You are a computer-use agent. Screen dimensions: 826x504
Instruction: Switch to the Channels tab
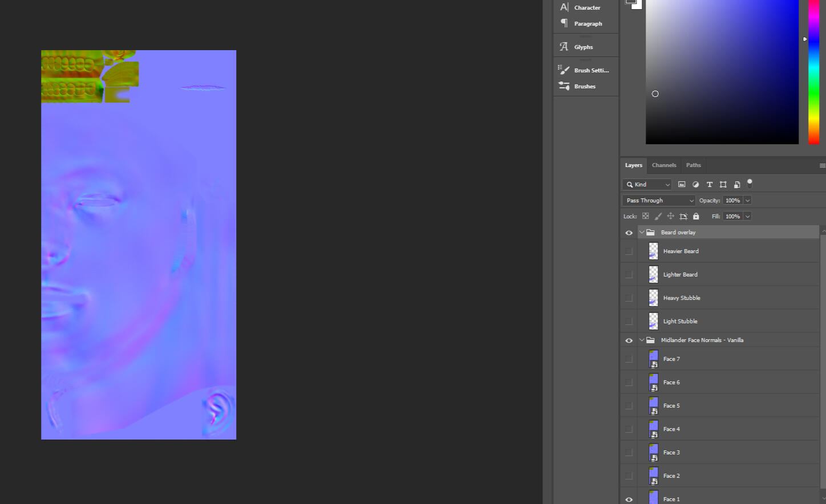[x=664, y=165]
